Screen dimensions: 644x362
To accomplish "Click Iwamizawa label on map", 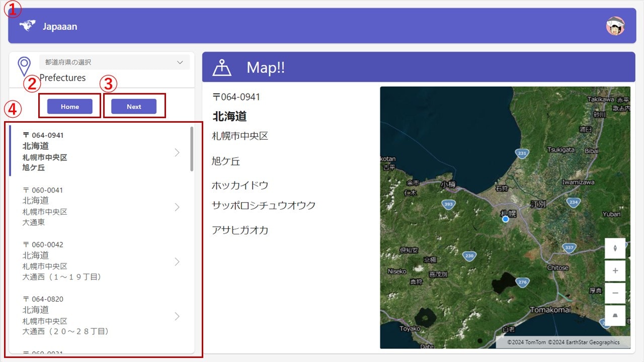I will pos(578,182).
